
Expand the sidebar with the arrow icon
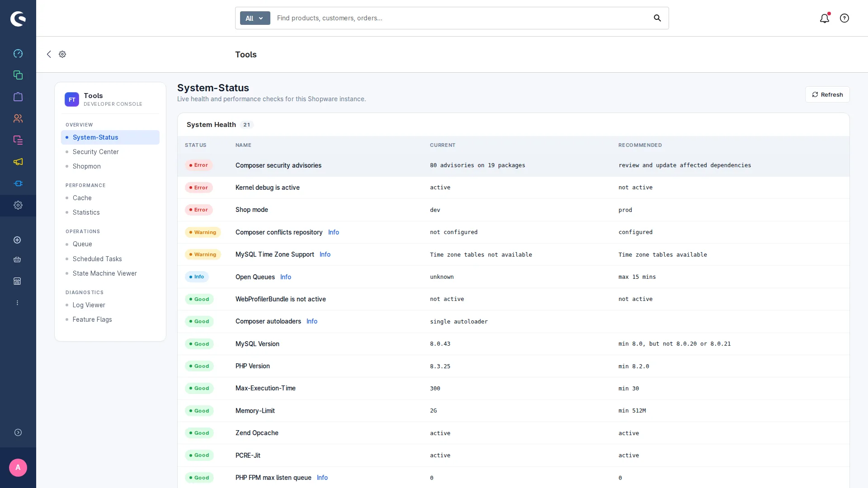[18, 432]
